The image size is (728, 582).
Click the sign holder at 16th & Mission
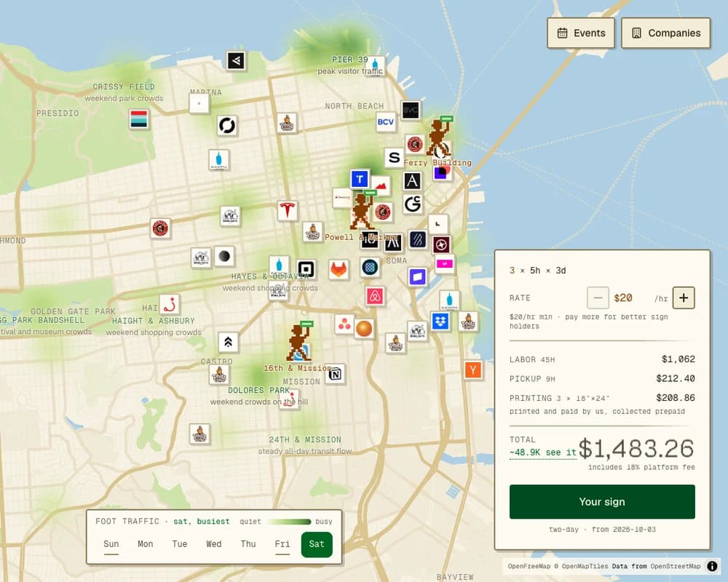point(300,341)
